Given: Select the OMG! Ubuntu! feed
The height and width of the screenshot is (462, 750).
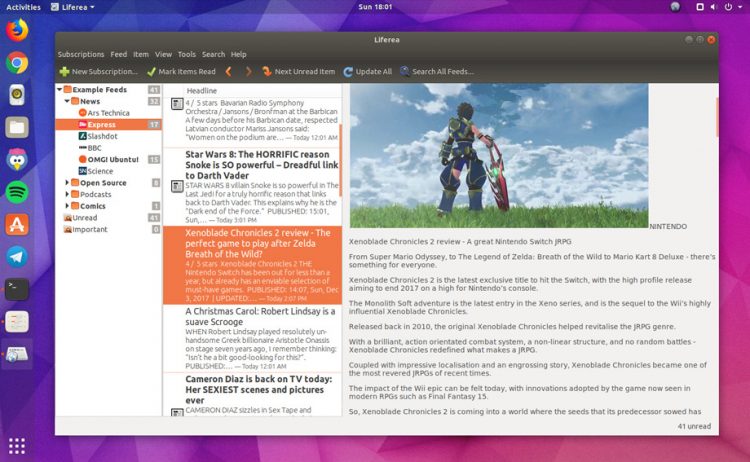Looking at the screenshot, I should 108,159.
